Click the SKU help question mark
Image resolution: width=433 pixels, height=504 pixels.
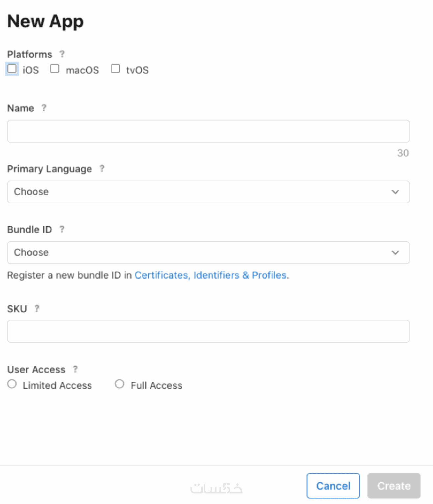point(37,308)
